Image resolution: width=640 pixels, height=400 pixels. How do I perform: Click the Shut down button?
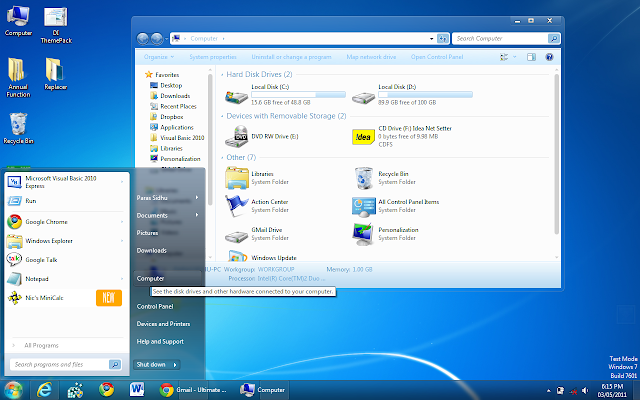click(151, 364)
